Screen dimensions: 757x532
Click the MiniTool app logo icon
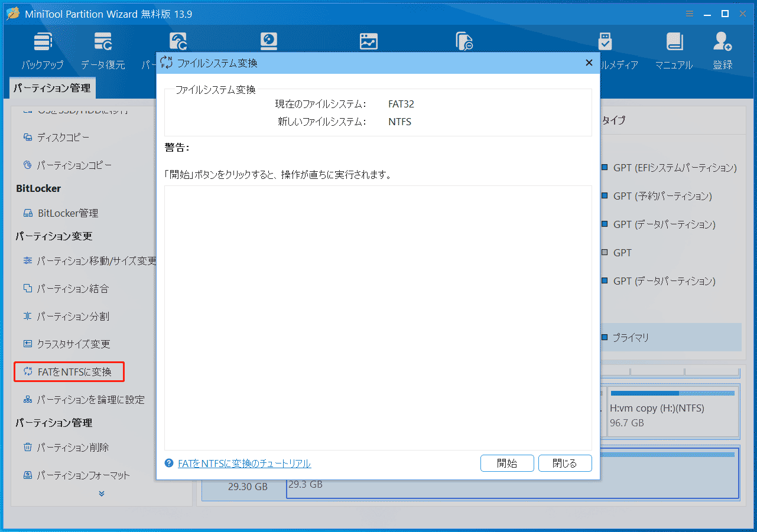click(12, 14)
